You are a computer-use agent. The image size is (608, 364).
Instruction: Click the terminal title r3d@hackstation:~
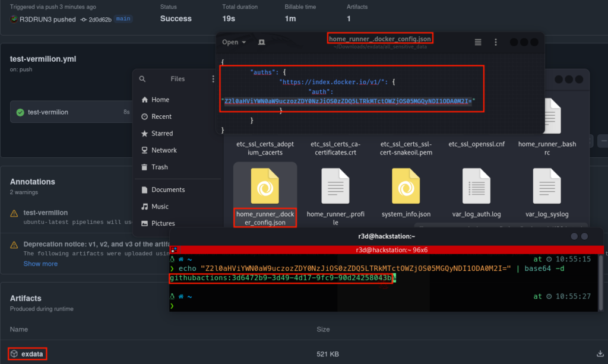pyautogui.click(x=387, y=236)
